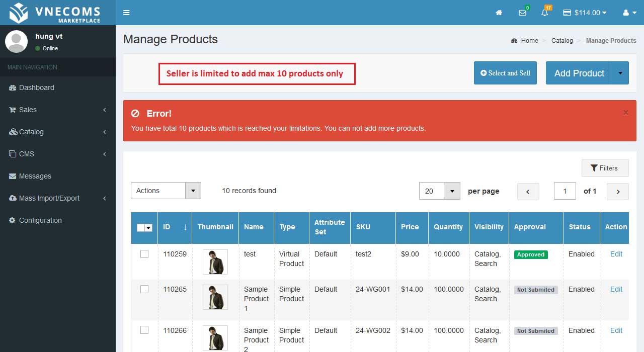The width and height of the screenshot is (644, 352).
Task: Sort by ID column arrow
Action: pyautogui.click(x=185, y=227)
